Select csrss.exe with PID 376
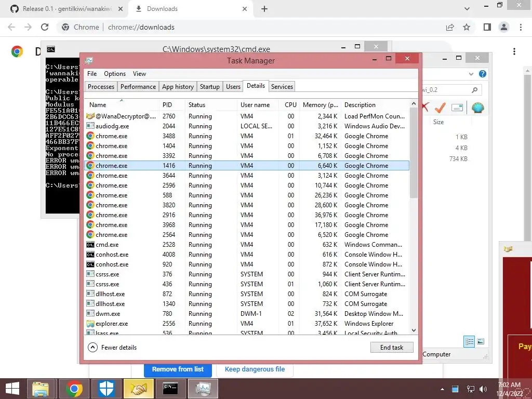Screen dimensions: 532x399 tap(247, 274)
